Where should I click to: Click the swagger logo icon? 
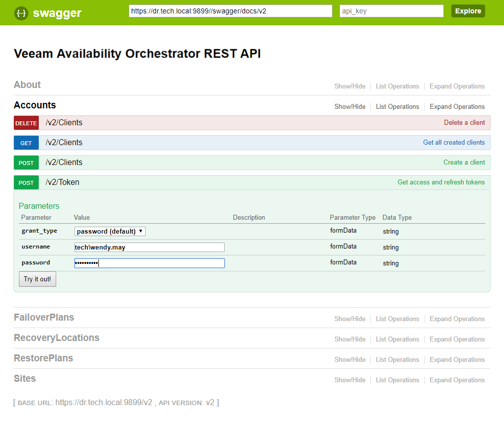pyautogui.click(x=21, y=13)
